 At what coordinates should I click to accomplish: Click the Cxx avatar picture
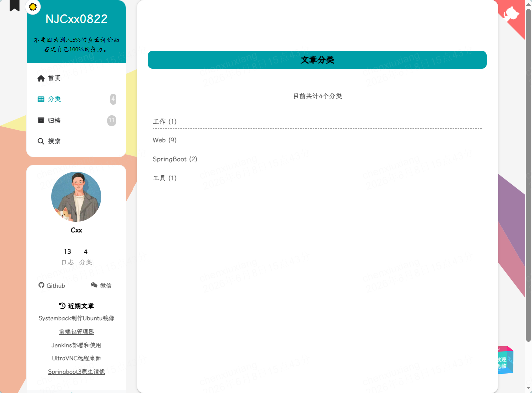point(76,197)
